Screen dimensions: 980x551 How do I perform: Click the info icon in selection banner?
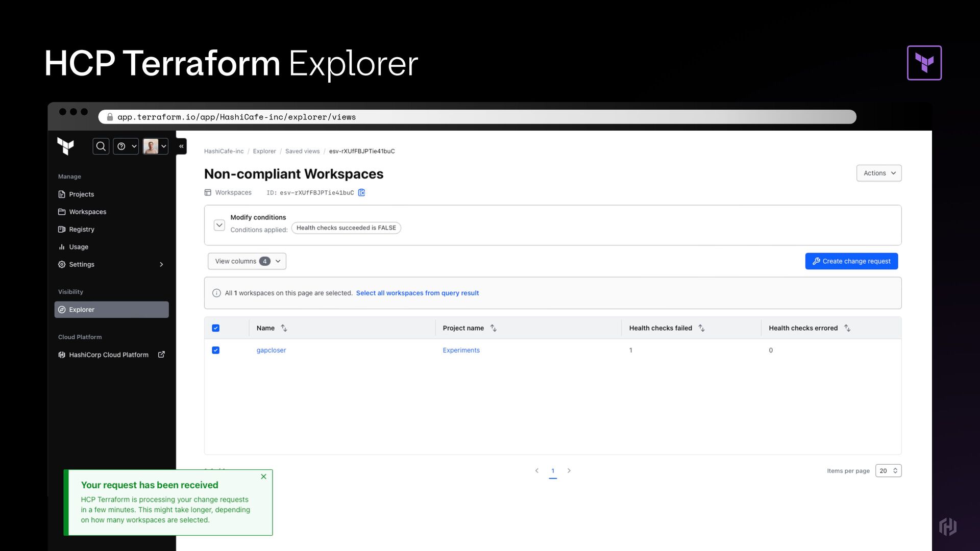[x=216, y=293]
